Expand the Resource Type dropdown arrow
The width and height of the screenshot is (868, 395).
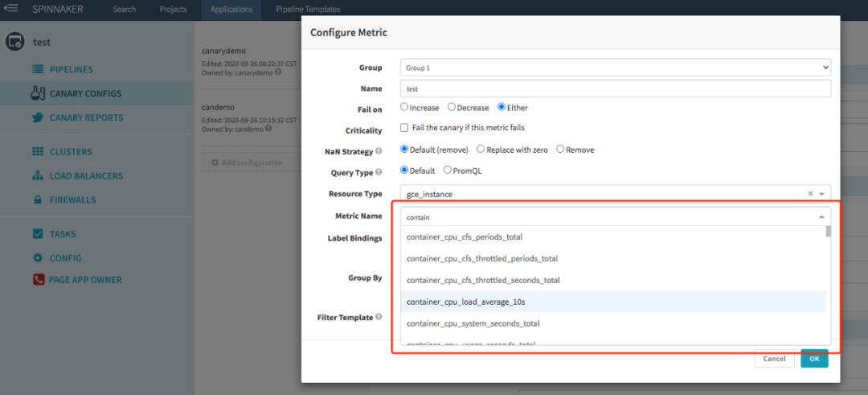(x=822, y=194)
